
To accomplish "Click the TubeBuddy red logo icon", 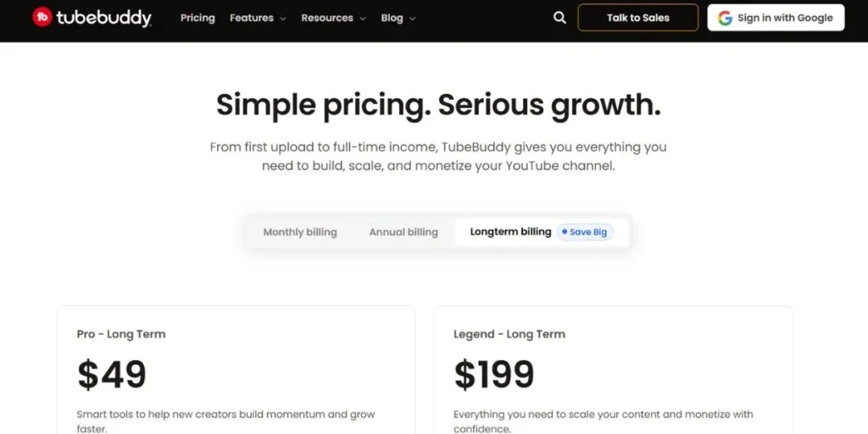I will pos(42,17).
